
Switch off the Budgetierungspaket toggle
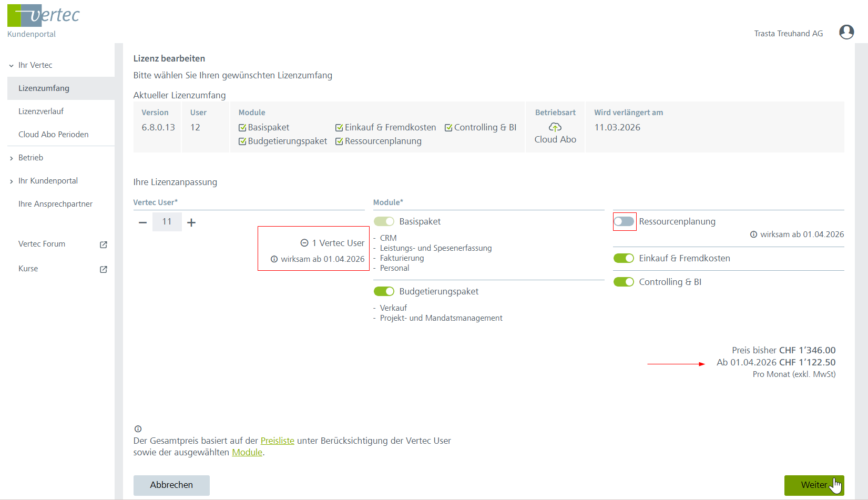(x=384, y=291)
